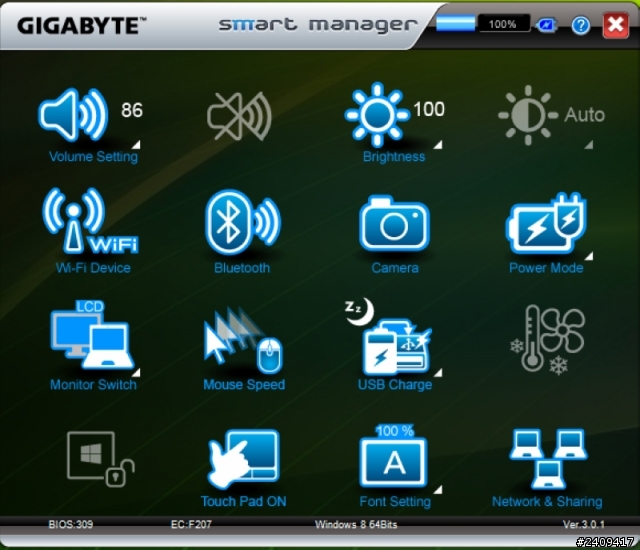640x550 pixels.
Task: Open the Volume Setting speaker icon
Action: tap(73, 115)
